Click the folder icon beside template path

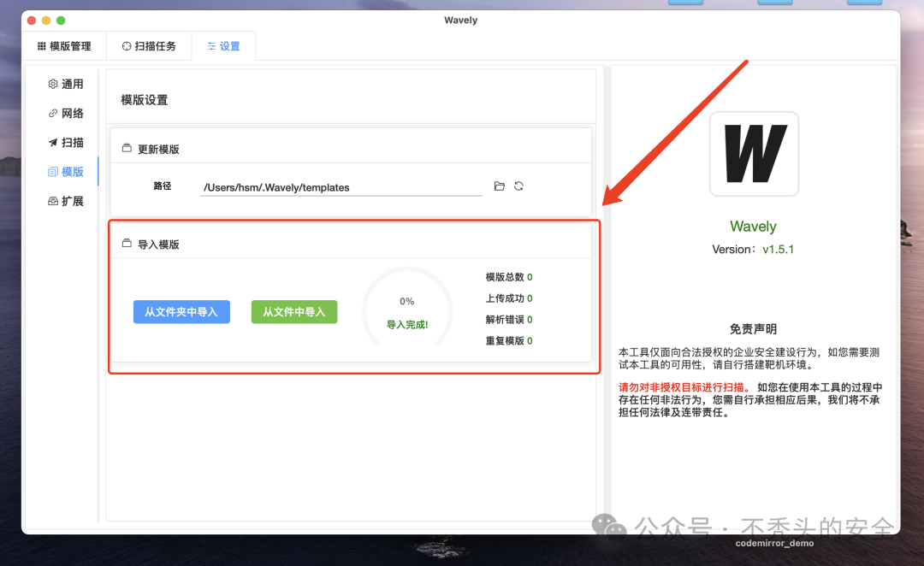499,186
